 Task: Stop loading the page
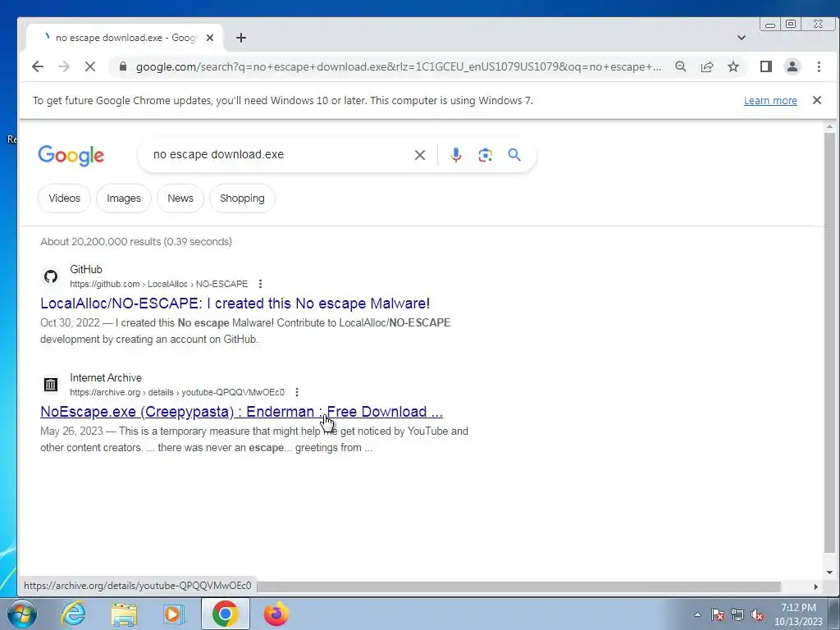coord(90,66)
